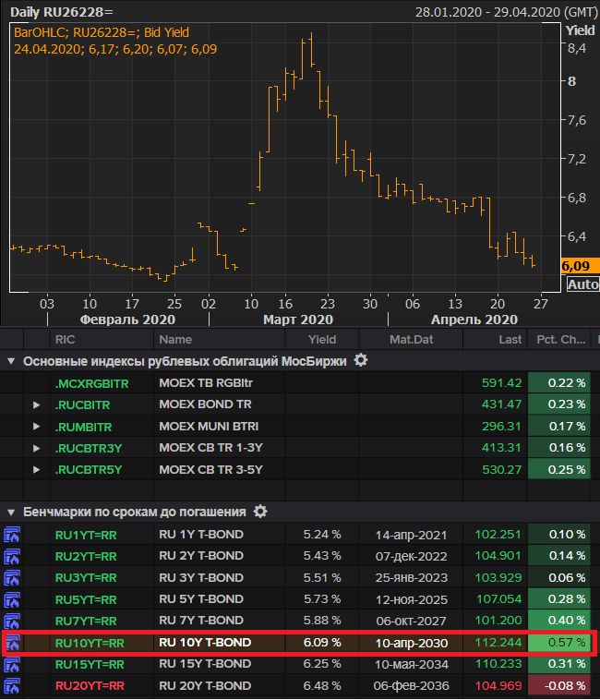This screenshot has height=700, width=600.
Task: Click bond icon beside RU2YT=RR
Action: coord(13,556)
